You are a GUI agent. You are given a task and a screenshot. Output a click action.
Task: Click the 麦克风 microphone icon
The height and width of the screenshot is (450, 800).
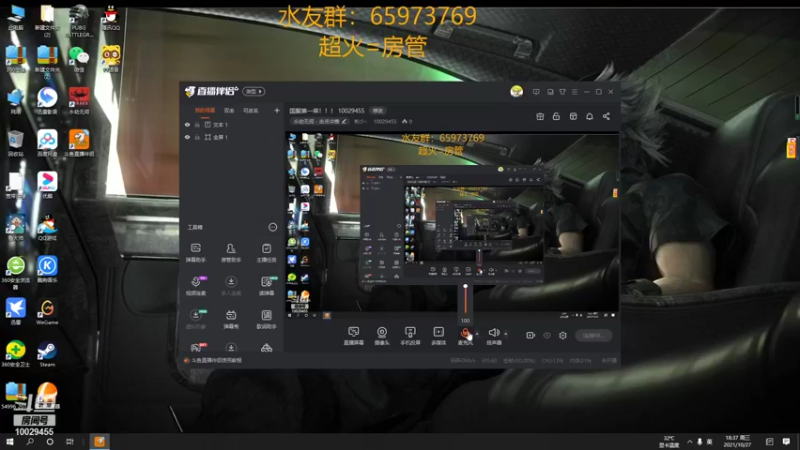click(x=465, y=333)
